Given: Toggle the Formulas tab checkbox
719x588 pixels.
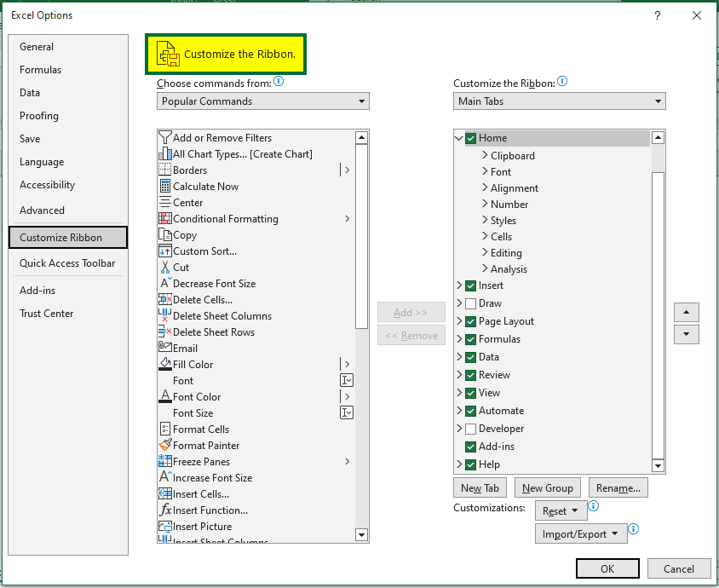Looking at the screenshot, I should tap(470, 339).
